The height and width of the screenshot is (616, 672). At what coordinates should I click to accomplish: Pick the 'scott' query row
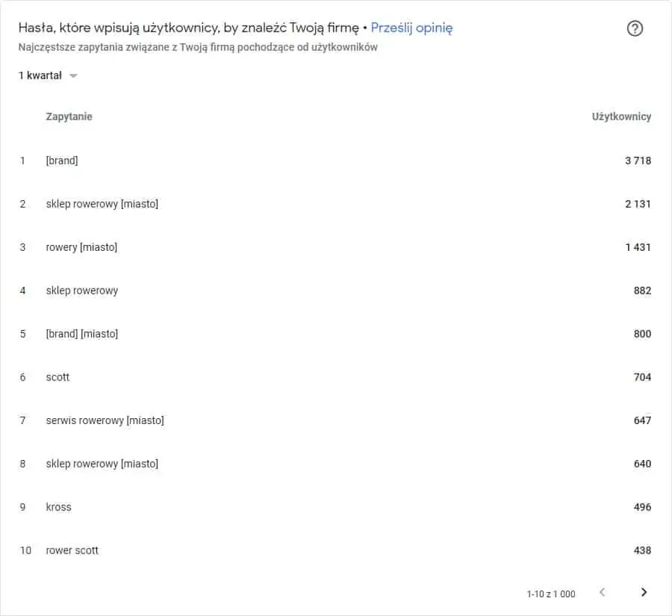[x=335, y=377]
